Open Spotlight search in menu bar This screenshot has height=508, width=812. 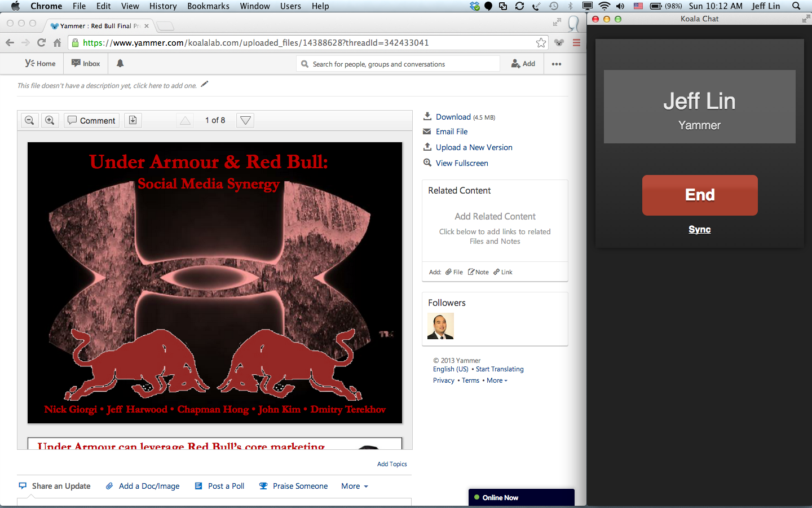click(796, 6)
